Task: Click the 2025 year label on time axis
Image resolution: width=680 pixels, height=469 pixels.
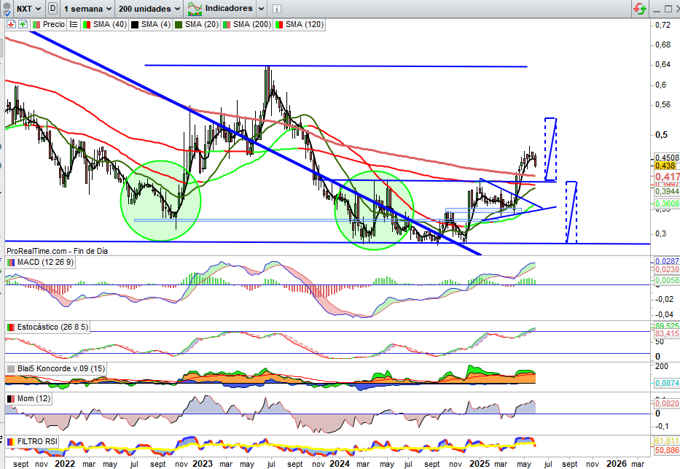Action: tap(479, 463)
